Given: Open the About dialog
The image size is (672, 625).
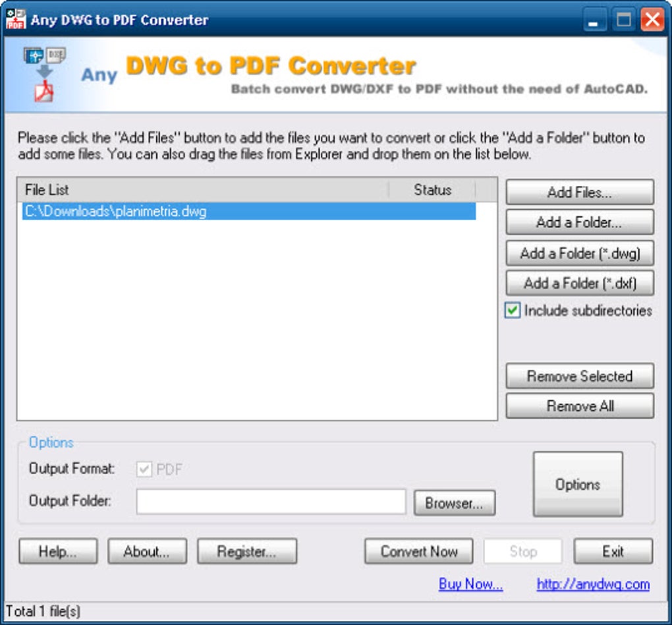Looking at the screenshot, I should pos(147,551).
